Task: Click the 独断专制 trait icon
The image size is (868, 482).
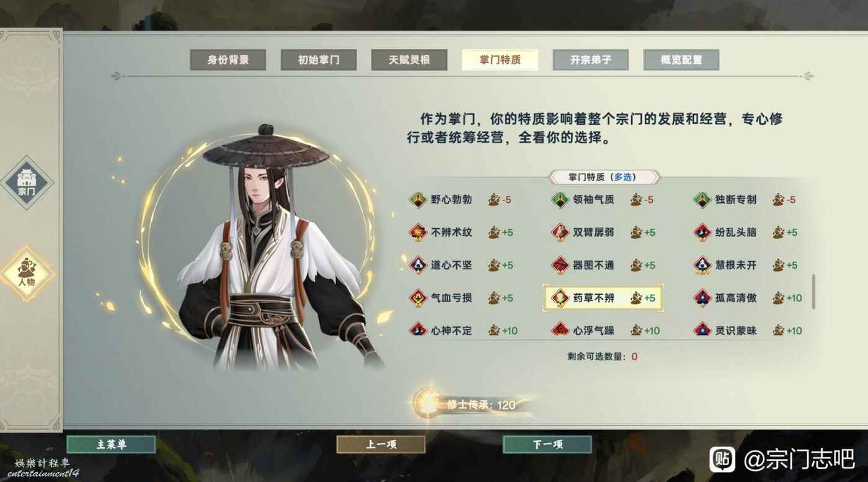Action: click(702, 200)
